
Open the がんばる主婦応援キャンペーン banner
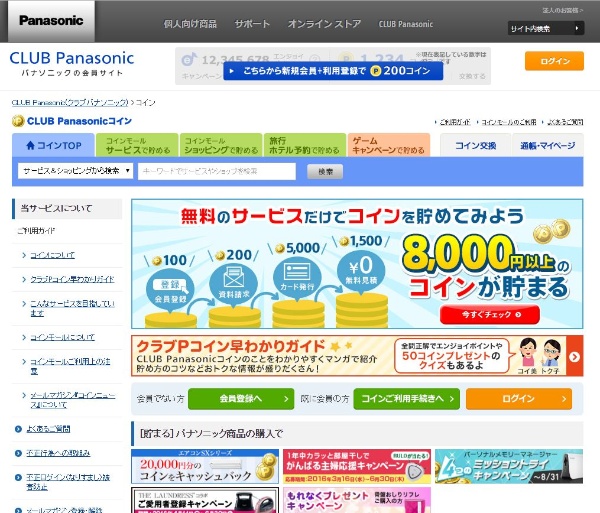coord(357,466)
